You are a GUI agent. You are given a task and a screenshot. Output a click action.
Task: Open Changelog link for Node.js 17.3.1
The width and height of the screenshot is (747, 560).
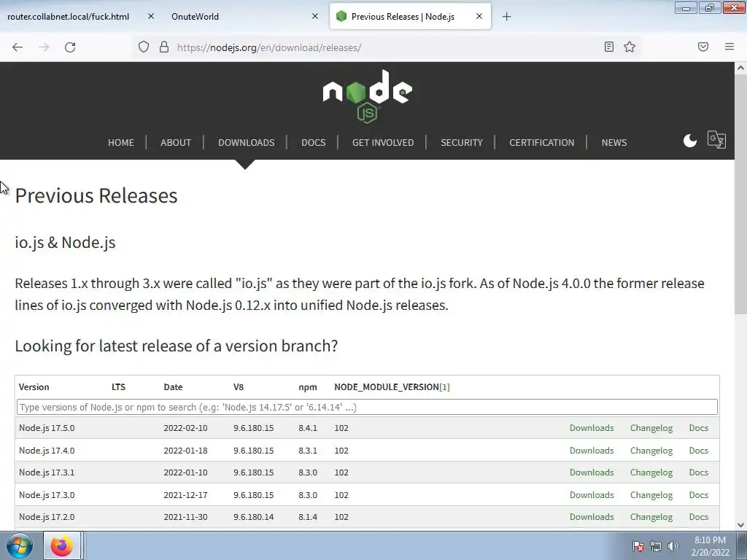click(651, 472)
